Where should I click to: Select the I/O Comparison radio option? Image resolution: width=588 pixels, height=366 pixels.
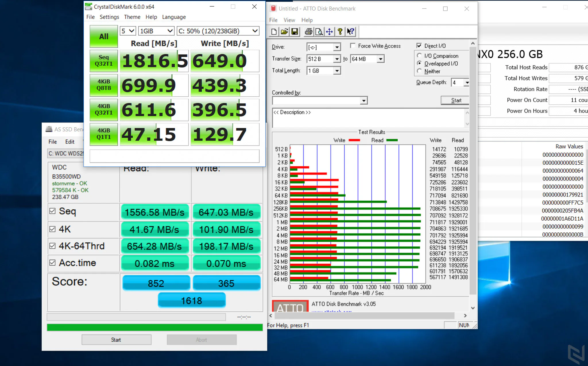[x=419, y=55]
